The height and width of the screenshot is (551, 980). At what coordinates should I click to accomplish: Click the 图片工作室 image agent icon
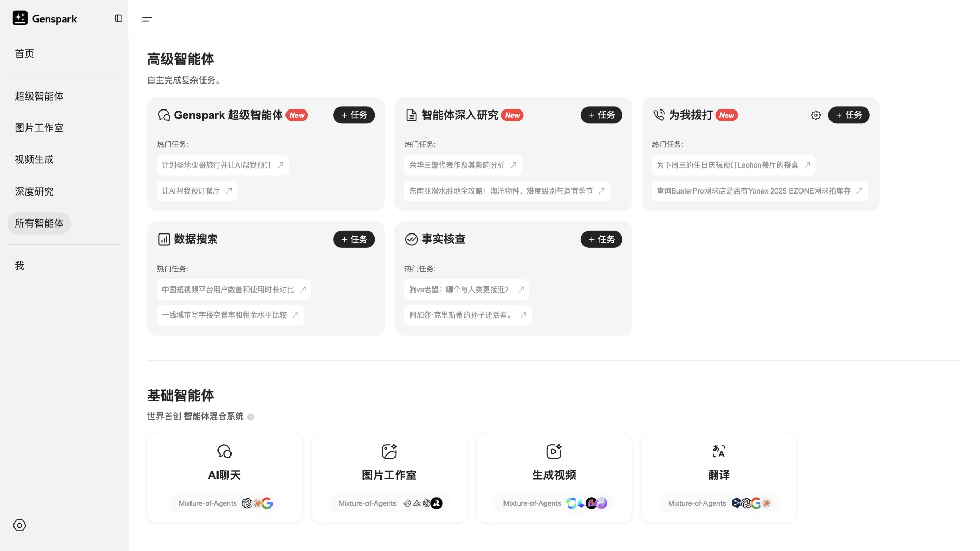(389, 451)
